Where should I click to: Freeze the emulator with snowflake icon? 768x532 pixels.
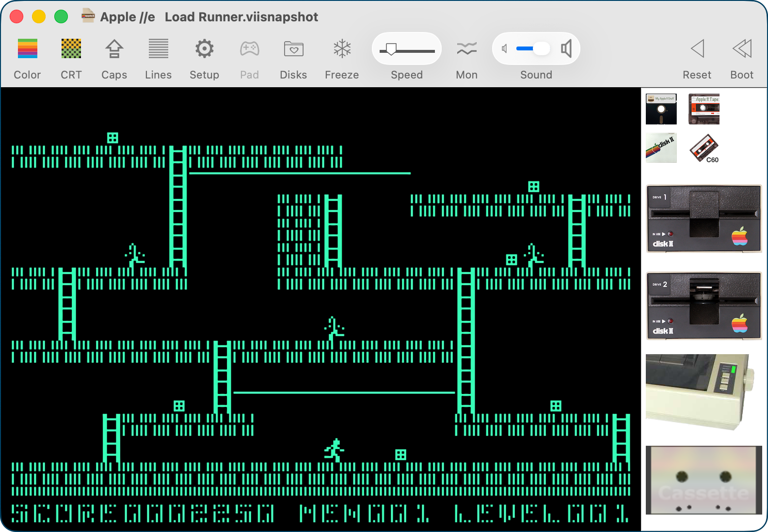[342, 49]
